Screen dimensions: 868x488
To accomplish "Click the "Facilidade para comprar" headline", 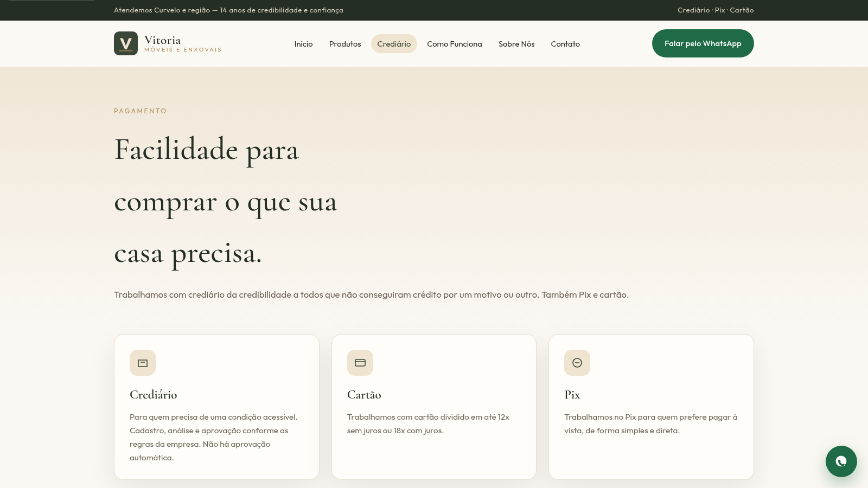I will pyautogui.click(x=226, y=201).
